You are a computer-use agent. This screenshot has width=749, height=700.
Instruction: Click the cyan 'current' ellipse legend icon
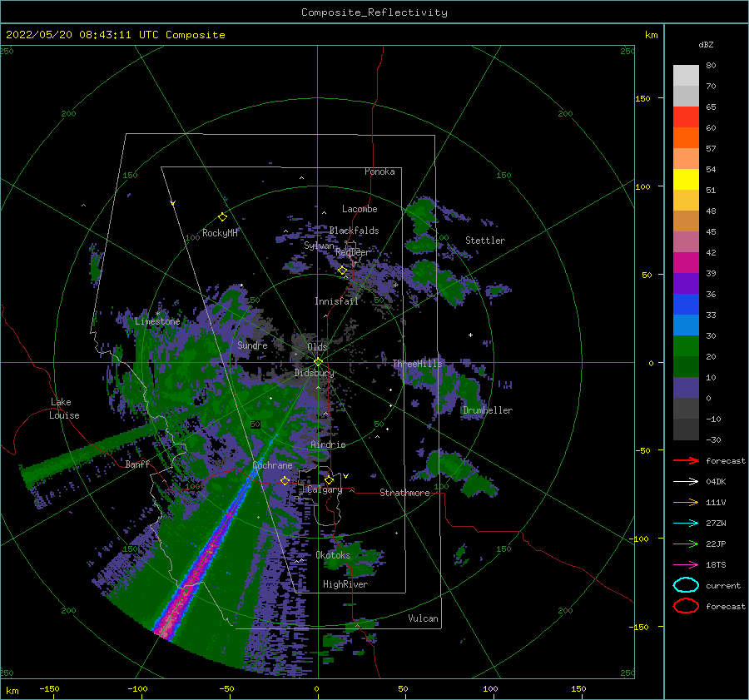pyautogui.click(x=686, y=585)
